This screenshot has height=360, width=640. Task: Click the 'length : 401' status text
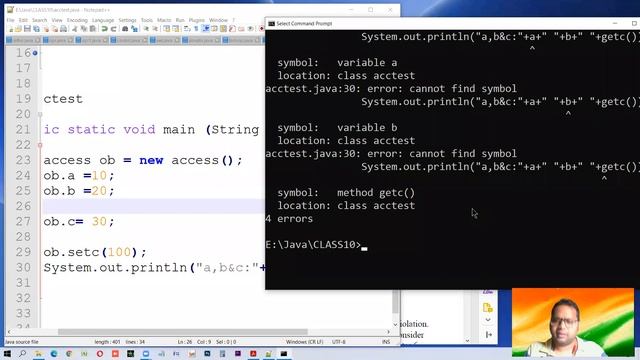[107, 342]
